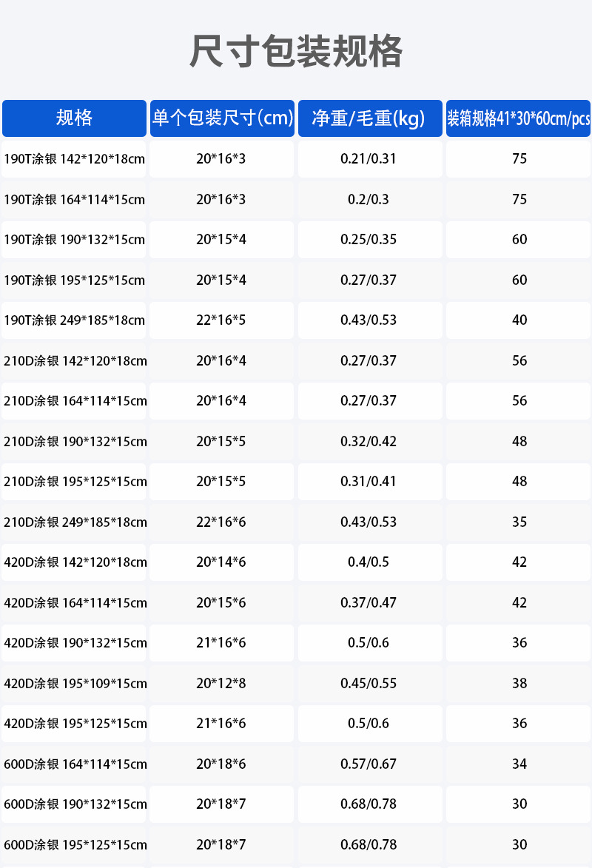Select the 20*12*8 package size cell
592x868 pixels.
221,684
